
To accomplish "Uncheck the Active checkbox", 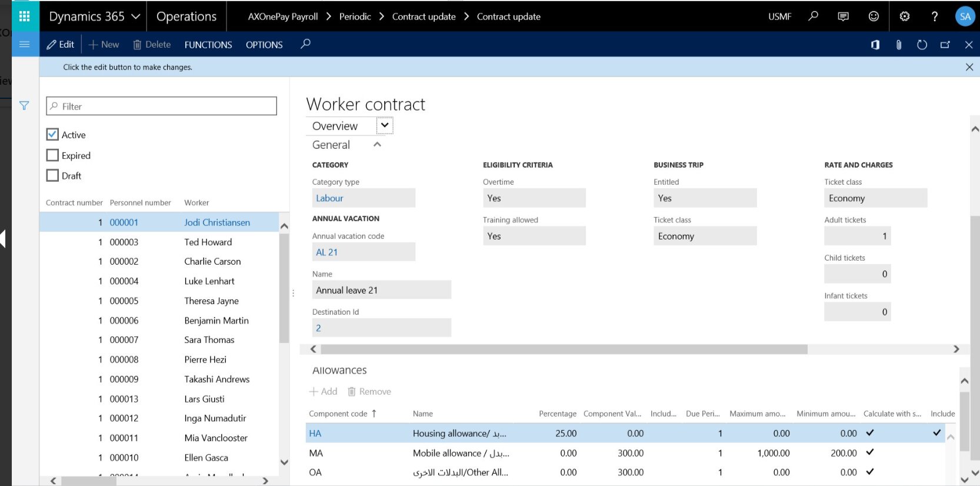I will coord(52,135).
